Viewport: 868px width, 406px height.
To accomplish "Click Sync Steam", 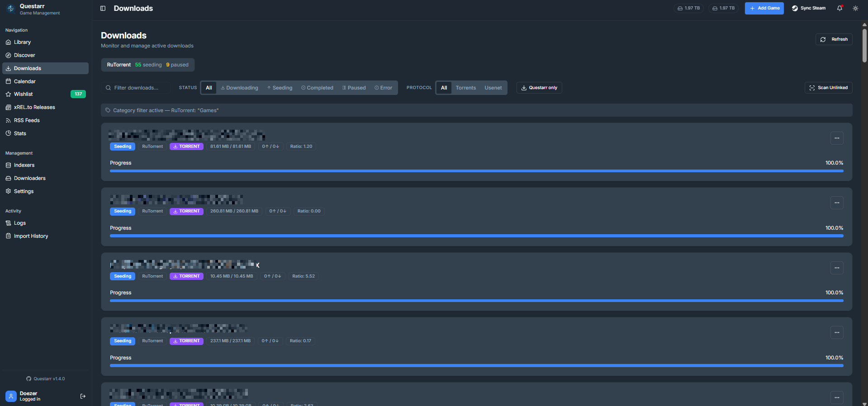I will pyautogui.click(x=809, y=8).
